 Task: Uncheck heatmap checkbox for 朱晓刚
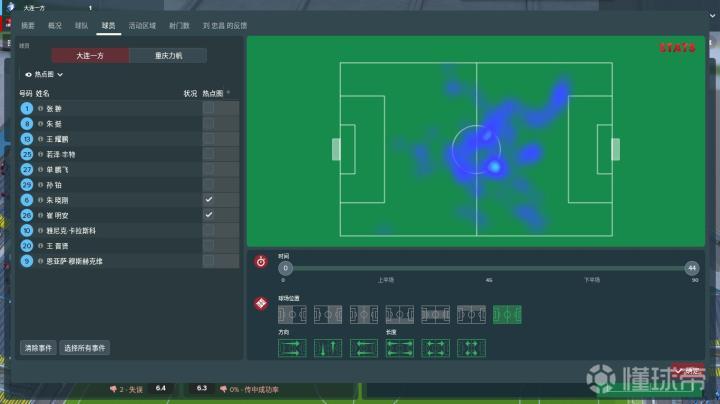coord(208,200)
